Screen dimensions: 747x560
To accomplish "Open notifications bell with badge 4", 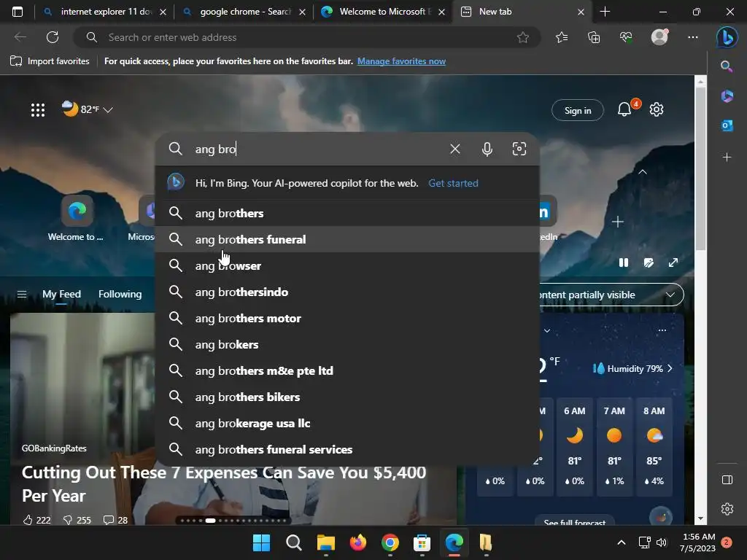I will tap(624, 109).
